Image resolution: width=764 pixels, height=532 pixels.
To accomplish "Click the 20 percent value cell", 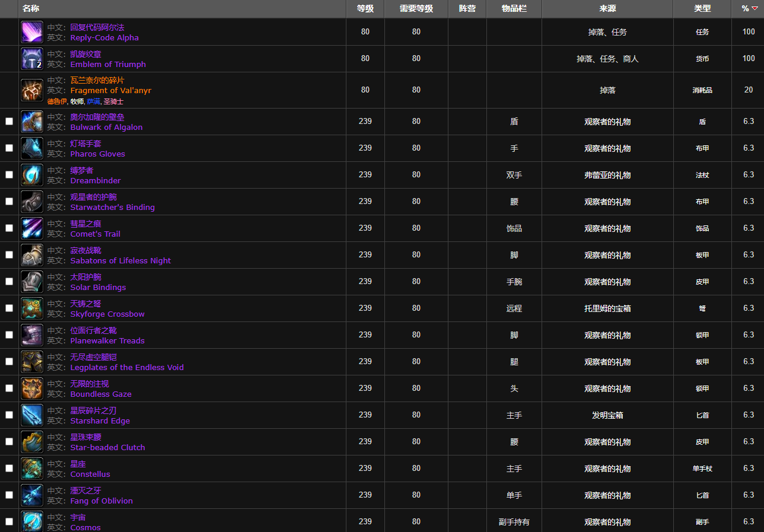I will click(x=749, y=90).
